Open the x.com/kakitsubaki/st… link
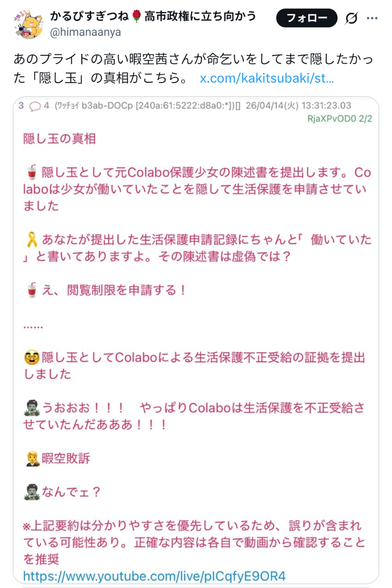392x588 pixels. coord(267,78)
